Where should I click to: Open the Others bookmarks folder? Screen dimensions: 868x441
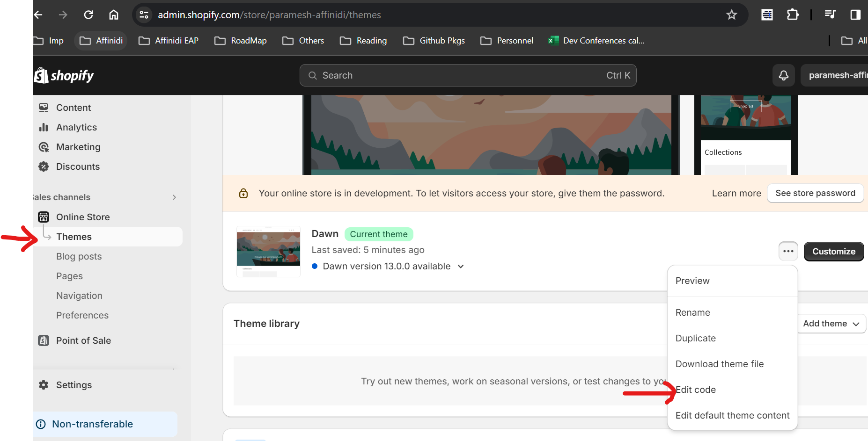[x=303, y=41]
